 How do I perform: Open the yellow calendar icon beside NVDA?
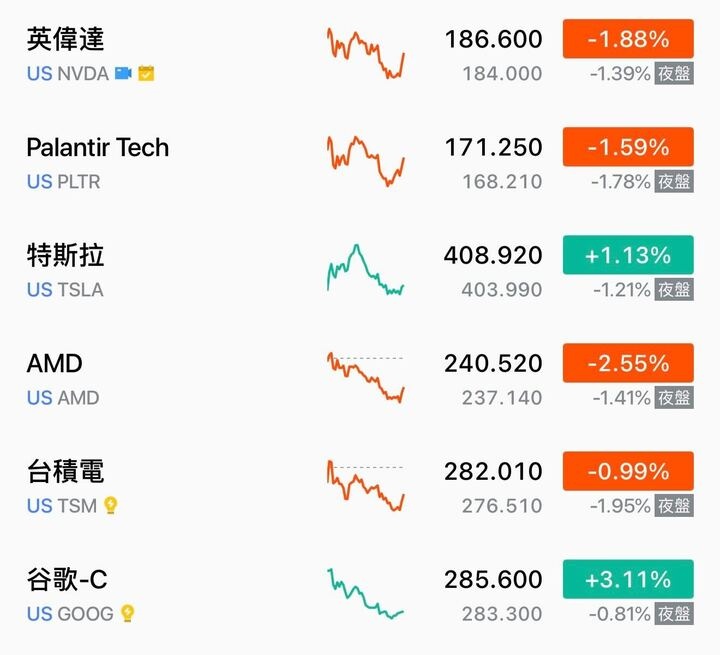[x=146, y=73]
